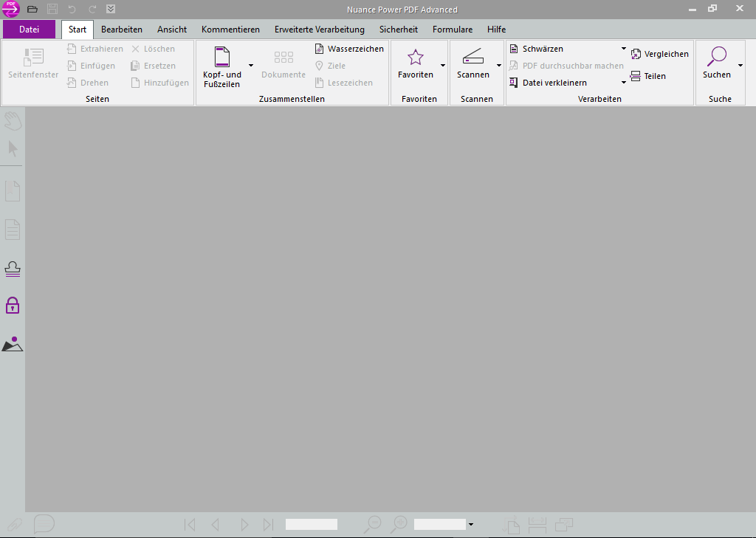Click the open folder icon in title bar
This screenshot has width=756, height=538.
click(32, 10)
